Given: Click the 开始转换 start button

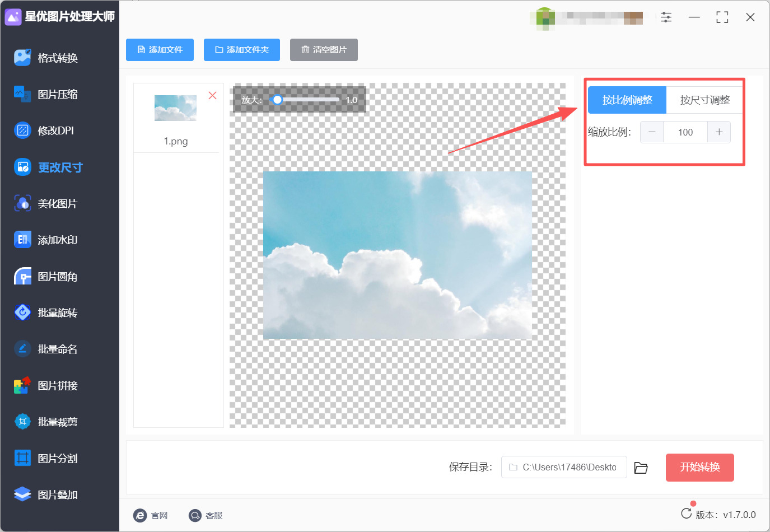Looking at the screenshot, I should tap(699, 468).
